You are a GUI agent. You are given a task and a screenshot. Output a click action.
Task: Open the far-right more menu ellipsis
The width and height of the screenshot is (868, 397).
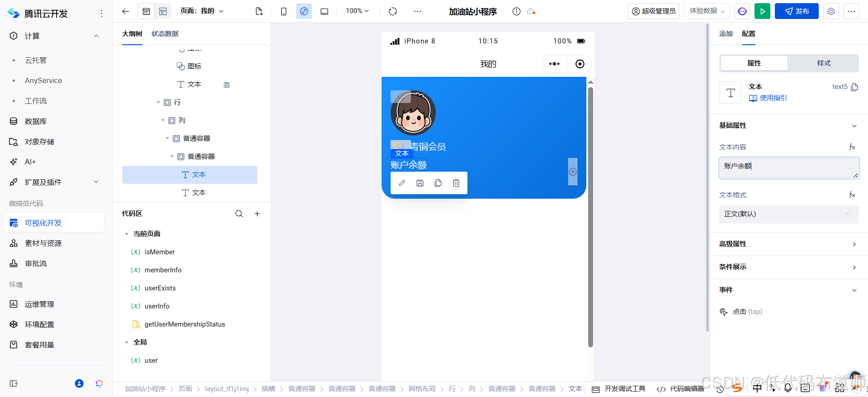(851, 11)
